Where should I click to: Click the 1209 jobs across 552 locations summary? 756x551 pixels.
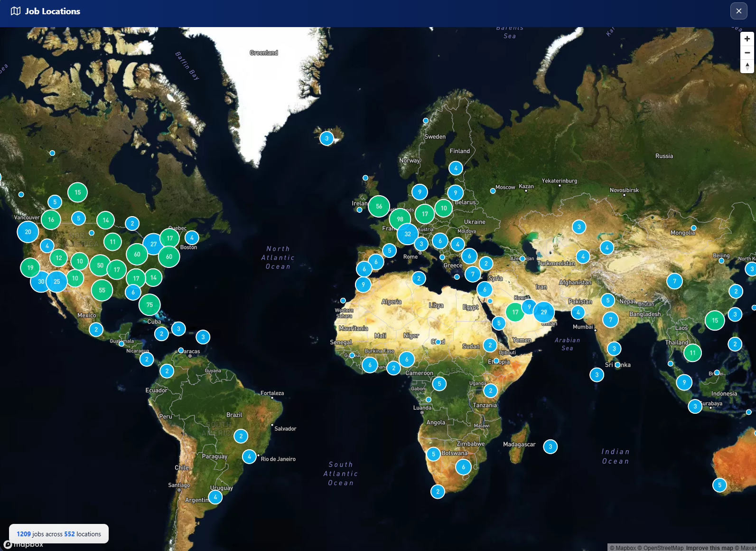(59, 534)
